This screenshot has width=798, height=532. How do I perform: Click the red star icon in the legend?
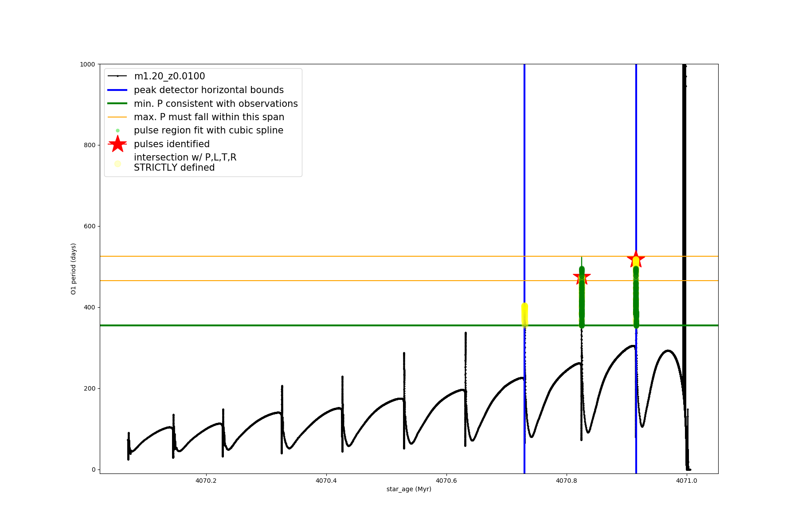coord(117,144)
